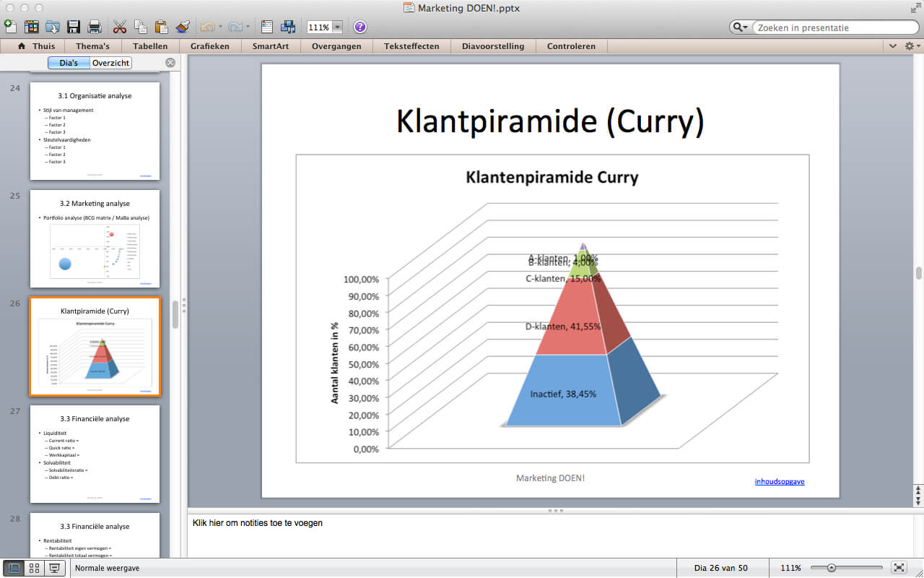This screenshot has height=578, width=924.
Task: Create a new presentation
Action: [10, 27]
